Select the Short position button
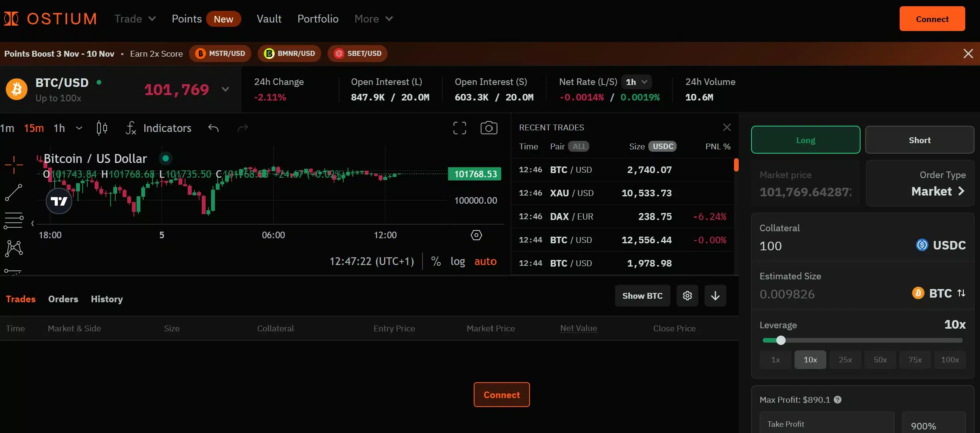Viewport: 980px width, 433px height. point(919,140)
